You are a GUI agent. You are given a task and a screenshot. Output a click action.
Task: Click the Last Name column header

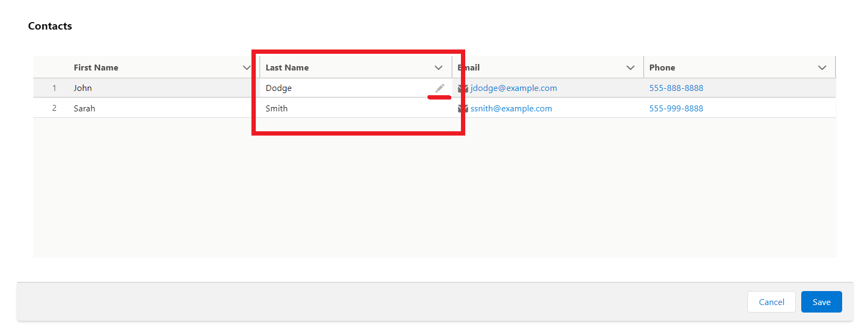click(x=287, y=68)
